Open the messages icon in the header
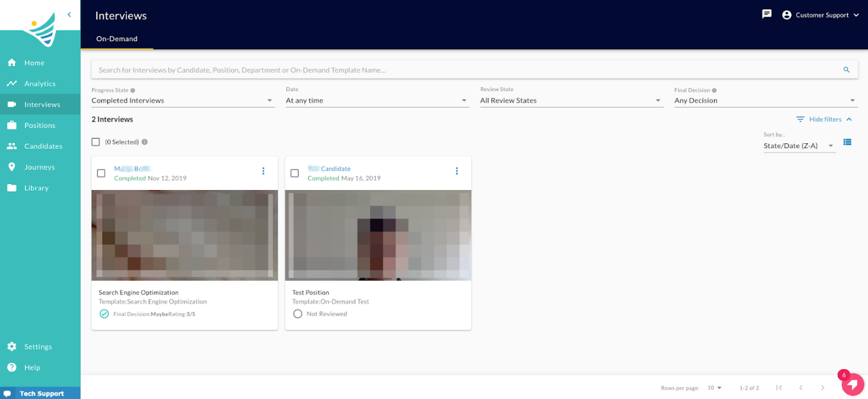Viewport: 868px width, 399px height. [767, 14]
